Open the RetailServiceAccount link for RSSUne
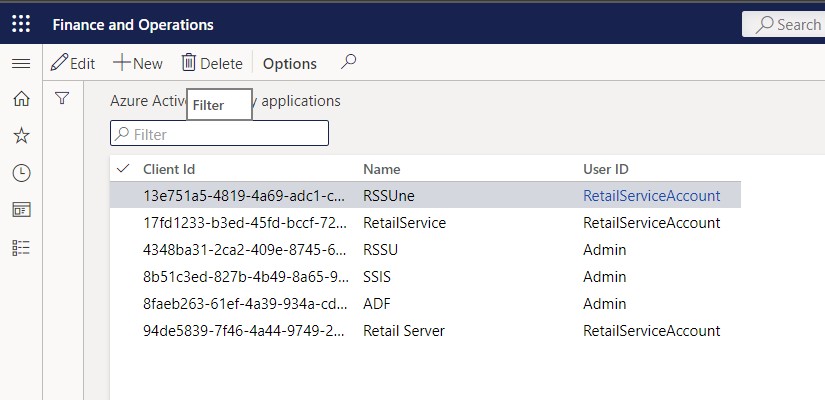This screenshot has width=825, height=400. (651, 196)
